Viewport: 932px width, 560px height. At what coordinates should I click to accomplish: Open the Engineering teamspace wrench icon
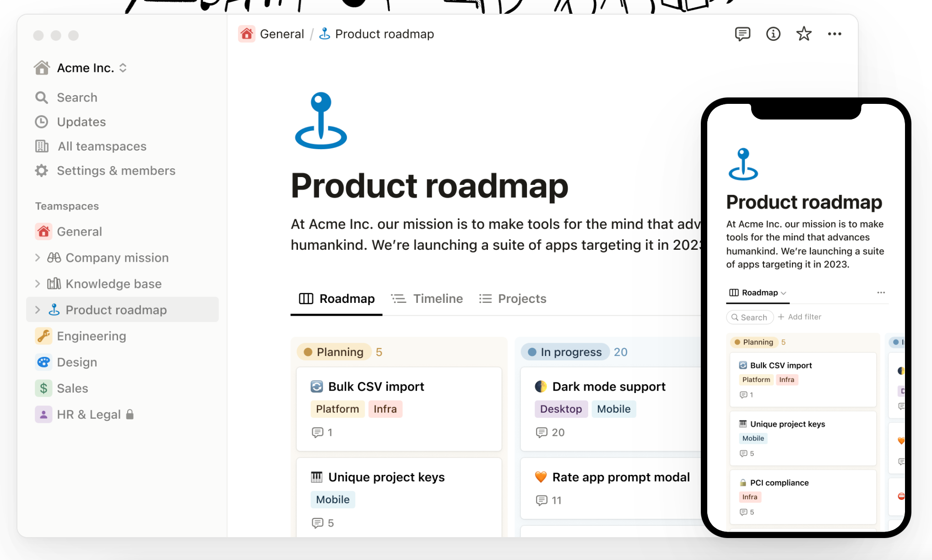(43, 336)
